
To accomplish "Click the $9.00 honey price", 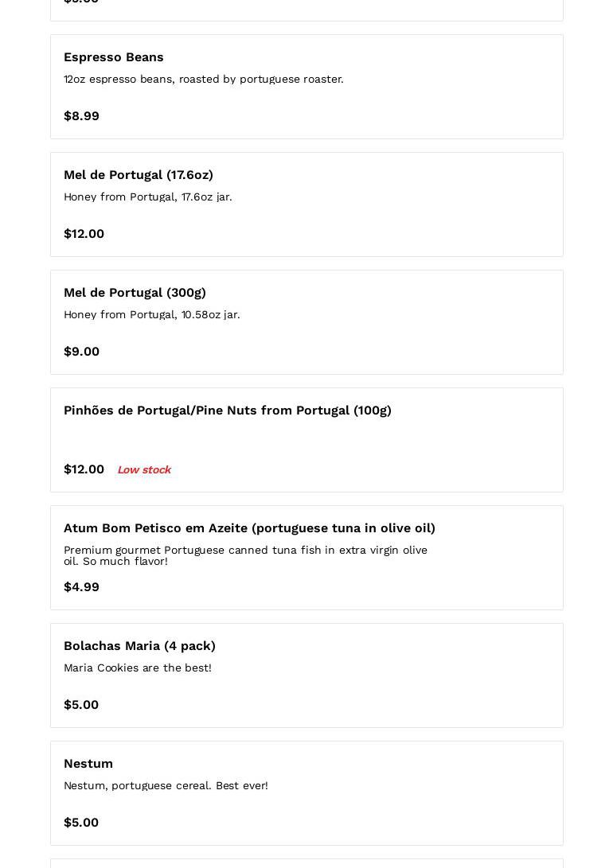I will point(81,352).
